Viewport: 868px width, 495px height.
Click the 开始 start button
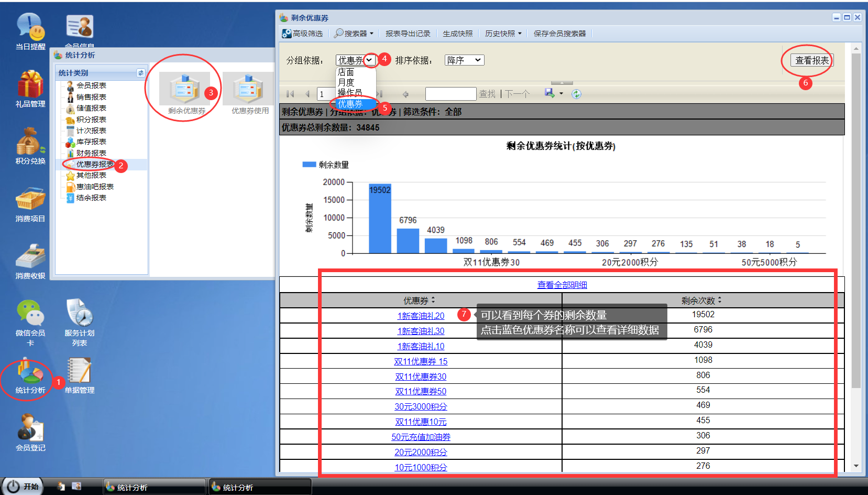coord(21,487)
